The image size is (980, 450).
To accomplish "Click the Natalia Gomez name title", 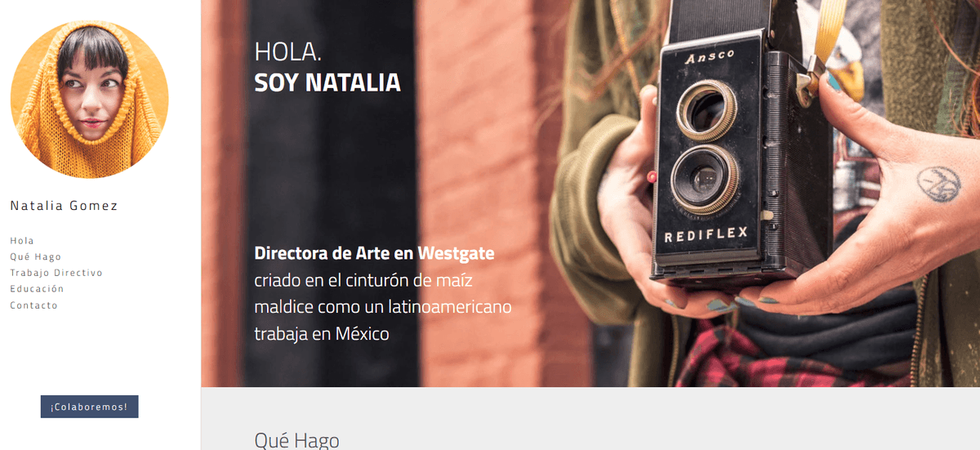I will [64, 206].
